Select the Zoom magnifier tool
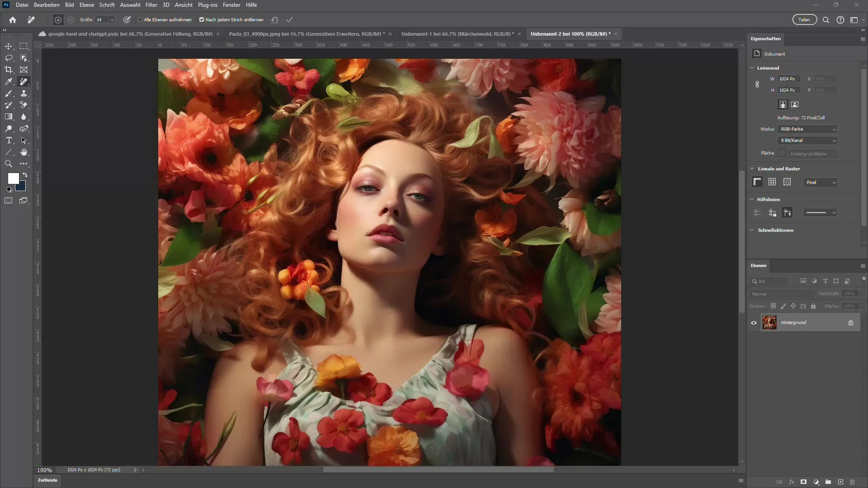Screen dimensions: 868x488 click(x=9, y=164)
